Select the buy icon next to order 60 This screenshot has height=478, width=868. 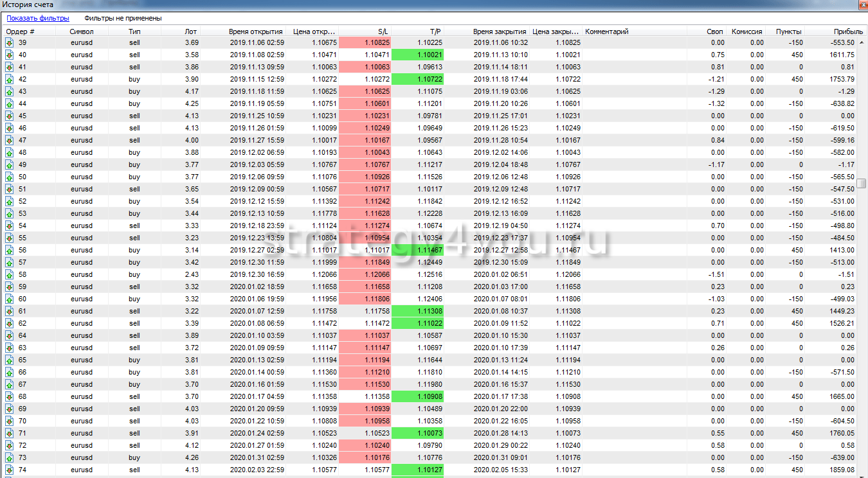pos(10,299)
